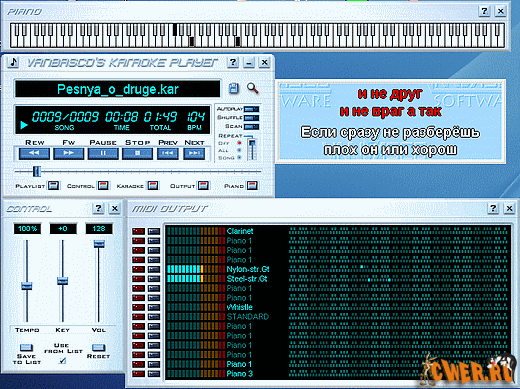Click the Clarinet instrument name
This screenshot has height=389, width=520.
[x=240, y=231]
